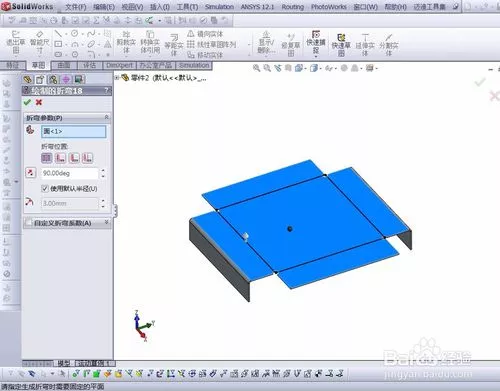This screenshot has height=391, width=500.
Task: Switch to the DimXpert tab
Action: (120, 65)
